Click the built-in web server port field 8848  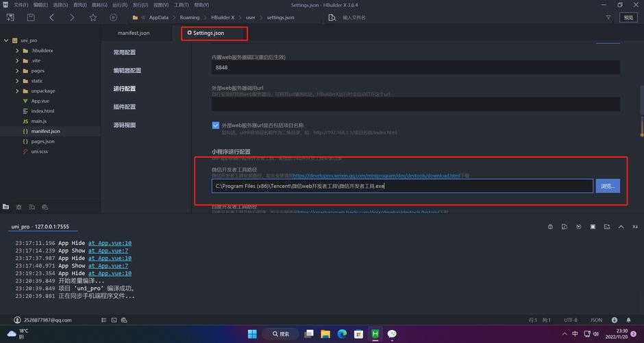(416, 67)
